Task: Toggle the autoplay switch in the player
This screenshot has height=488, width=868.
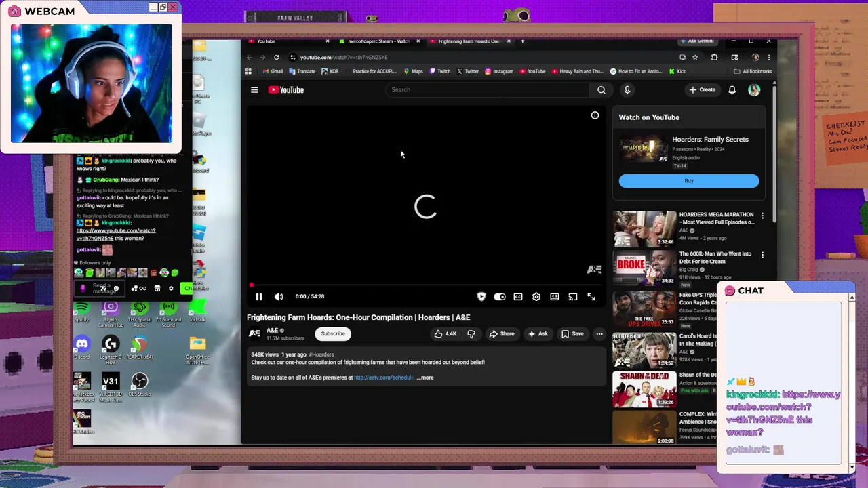Action: [x=500, y=296]
